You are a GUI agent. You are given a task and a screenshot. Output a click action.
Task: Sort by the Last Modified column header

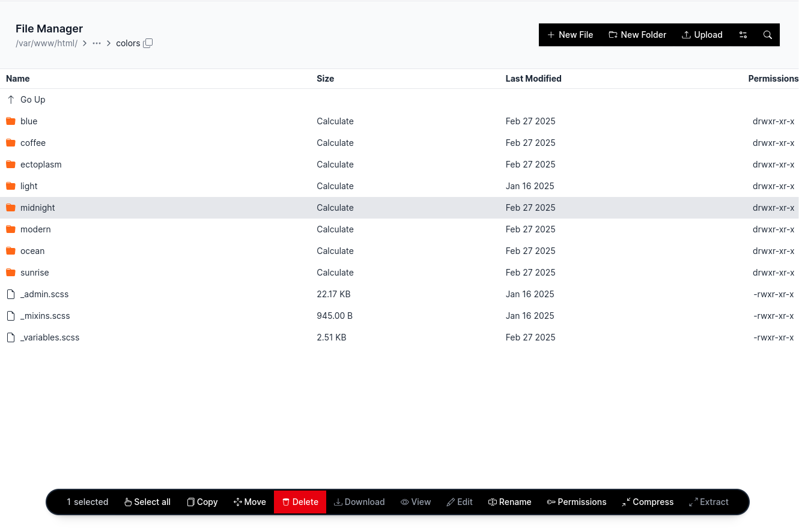pyautogui.click(x=533, y=79)
